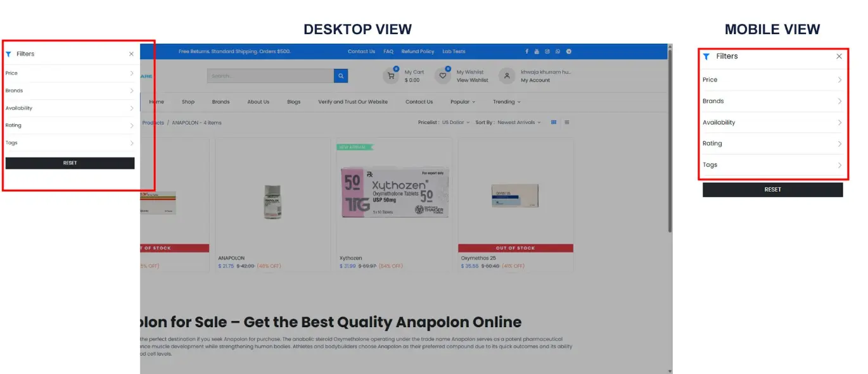The width and height of the screenshot is (868, 374).
Task: Open the shopping cart icon
Action: [x=391, y=76]
